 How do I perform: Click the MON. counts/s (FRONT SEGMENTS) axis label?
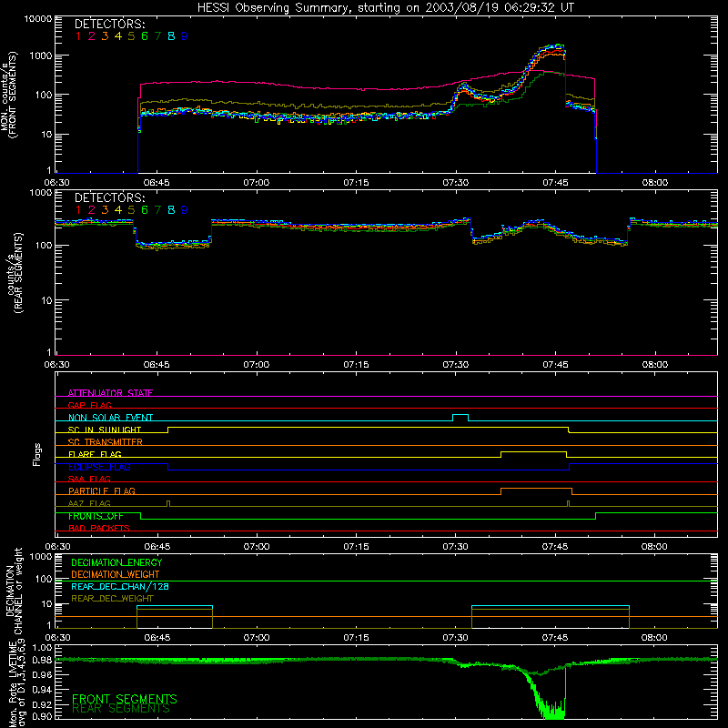(x=9, y=95)
